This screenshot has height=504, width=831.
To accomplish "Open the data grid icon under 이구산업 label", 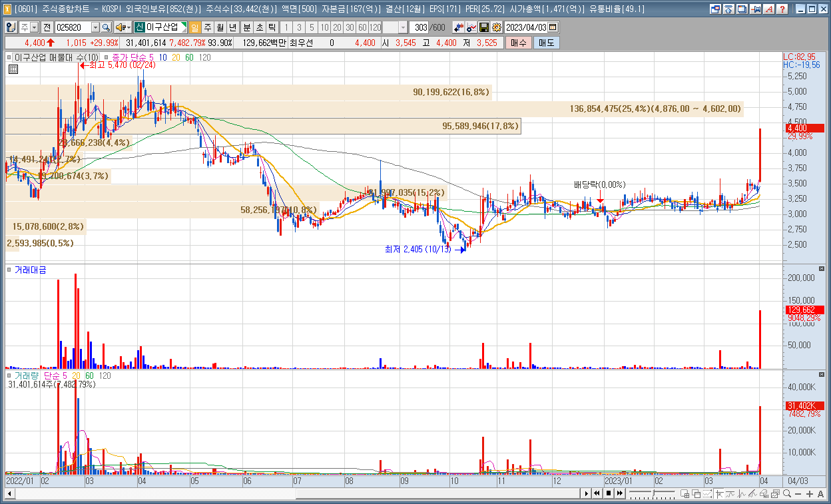I will 13,69.
